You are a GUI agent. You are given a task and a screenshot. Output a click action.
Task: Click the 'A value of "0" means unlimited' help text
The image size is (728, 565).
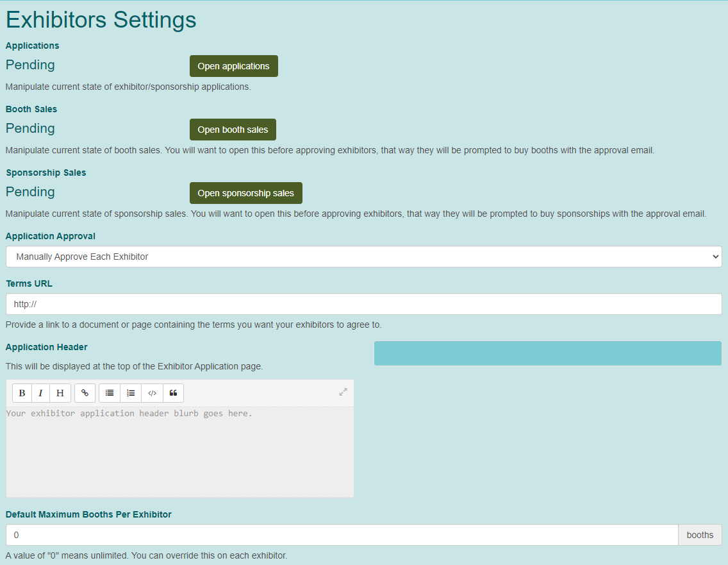(146, 555)
